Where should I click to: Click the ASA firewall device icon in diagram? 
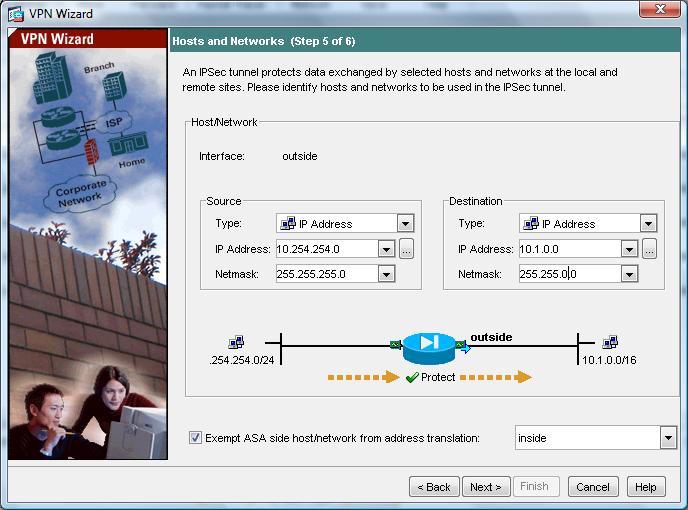[429, 348]
